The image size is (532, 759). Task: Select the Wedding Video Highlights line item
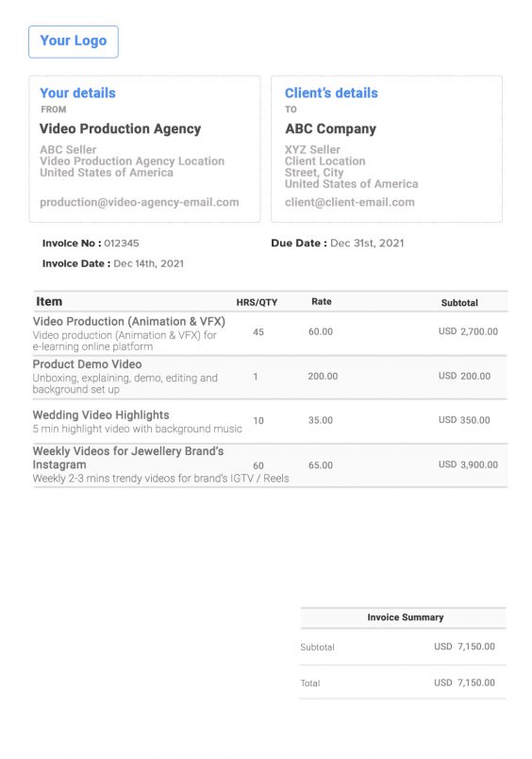click(101, 414)
